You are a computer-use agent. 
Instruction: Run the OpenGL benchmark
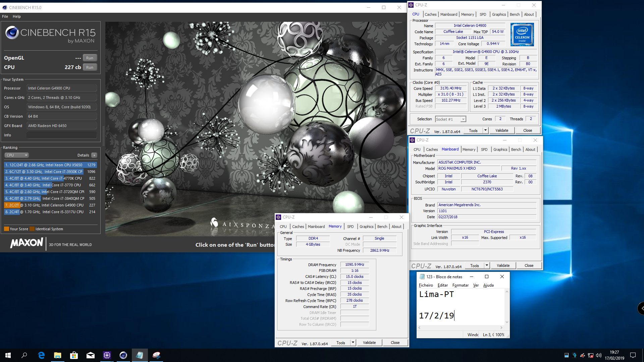click(90, 58)
